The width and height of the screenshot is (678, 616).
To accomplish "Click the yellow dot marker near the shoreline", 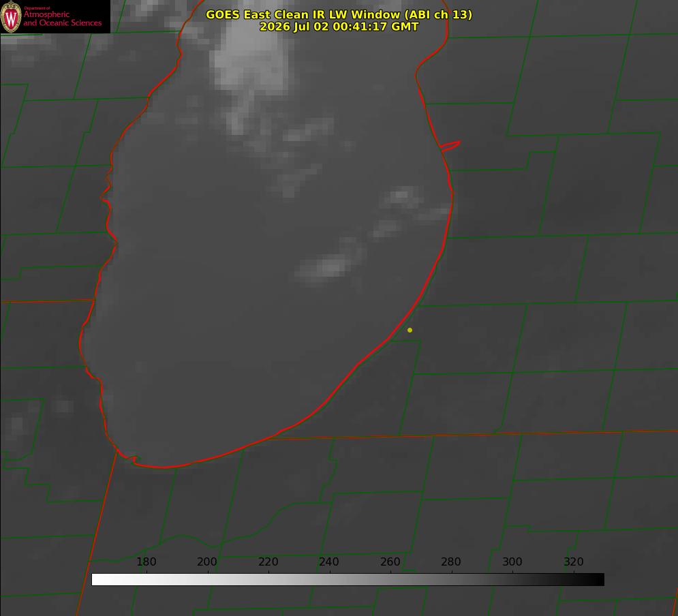I will 410,330.
